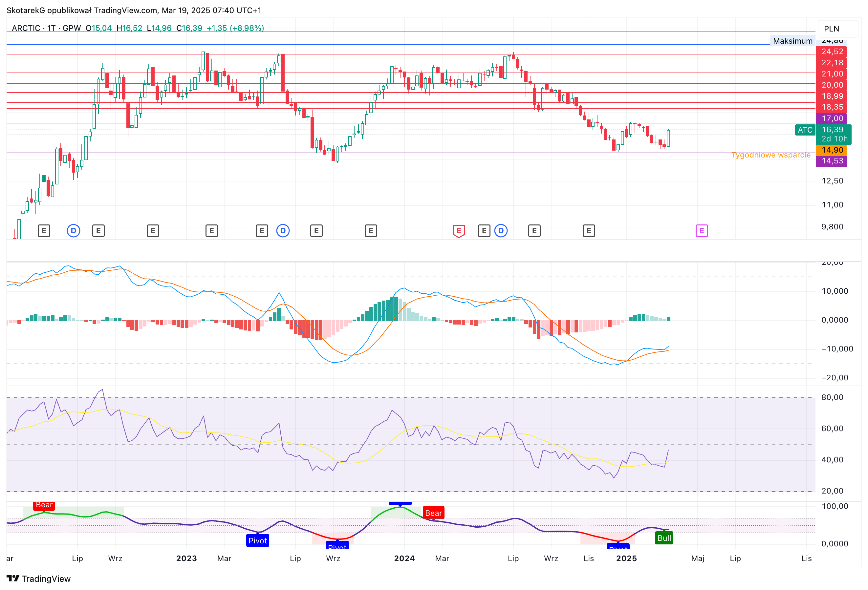Click the 9,800 price scale value
This screenshot has width=868, height=590.
(x=832, y=227)
